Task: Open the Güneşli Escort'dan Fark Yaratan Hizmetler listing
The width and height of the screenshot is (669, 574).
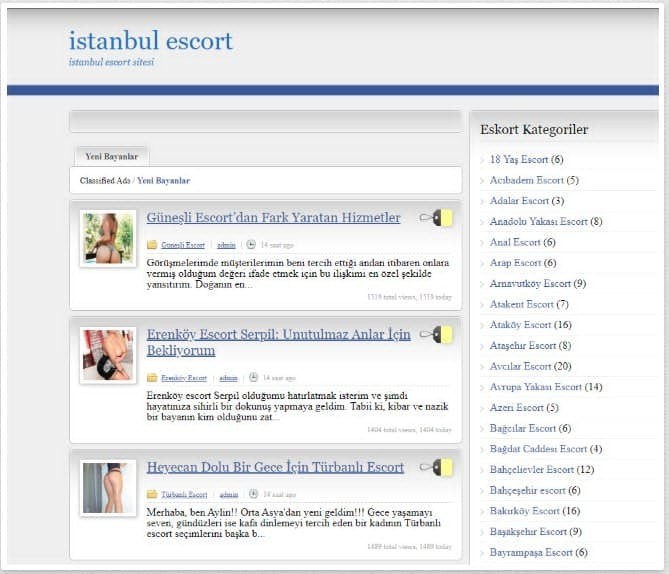Action: [x=273, y=218]
